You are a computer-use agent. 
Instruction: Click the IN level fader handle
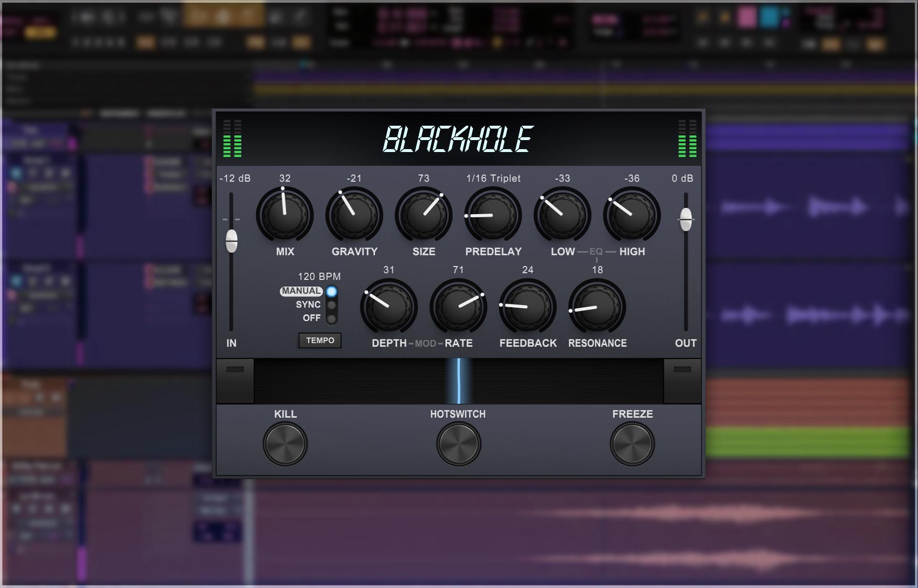[x=231, y=240]
